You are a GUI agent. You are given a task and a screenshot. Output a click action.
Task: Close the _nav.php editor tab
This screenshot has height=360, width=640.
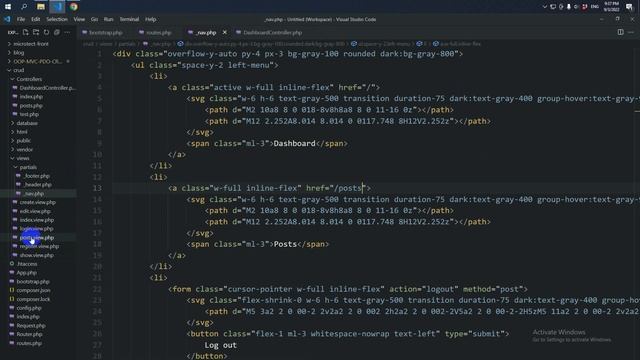pyautogui.click(x=224, y=32)
